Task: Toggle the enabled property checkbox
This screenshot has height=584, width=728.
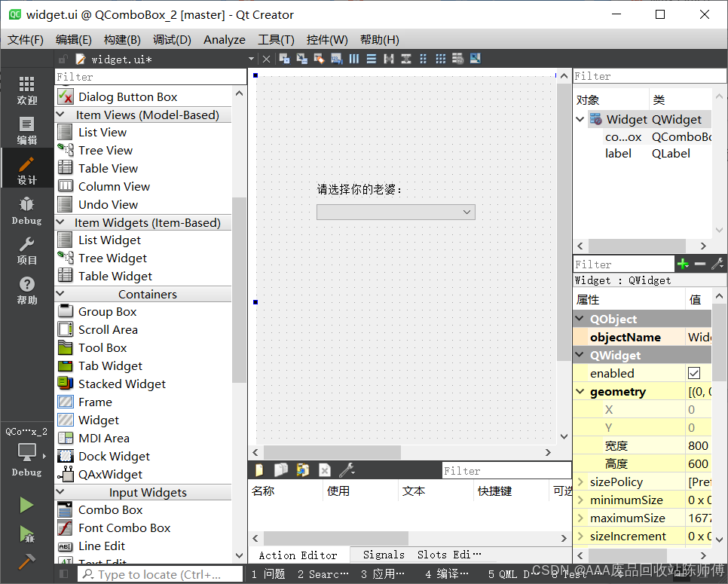Action: (693, 373)
